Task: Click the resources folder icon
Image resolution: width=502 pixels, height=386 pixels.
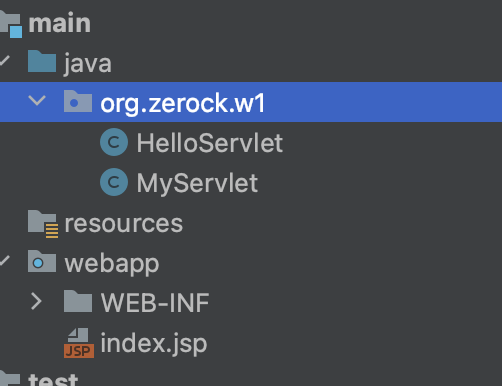Action: point(43,224)
